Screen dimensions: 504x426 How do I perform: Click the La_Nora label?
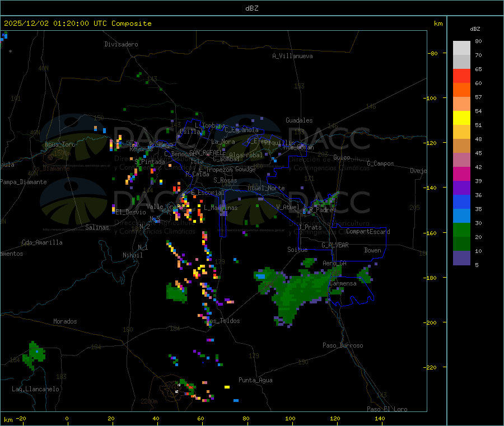click(223, 142)
